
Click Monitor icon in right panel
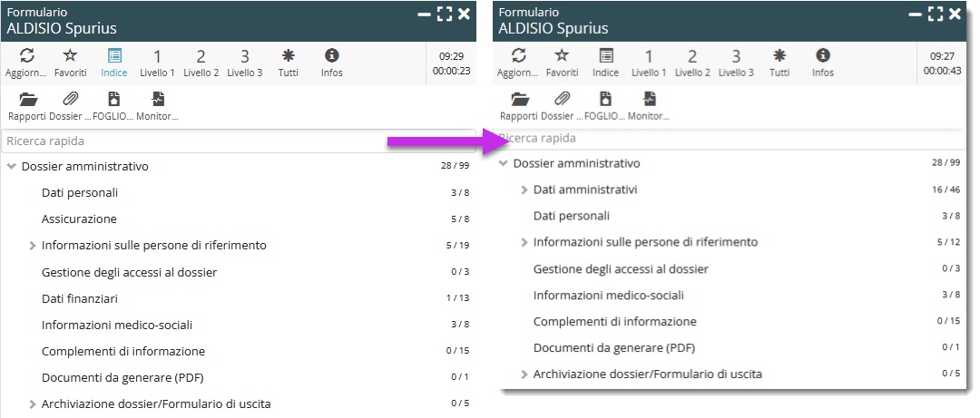click(648, 100)
